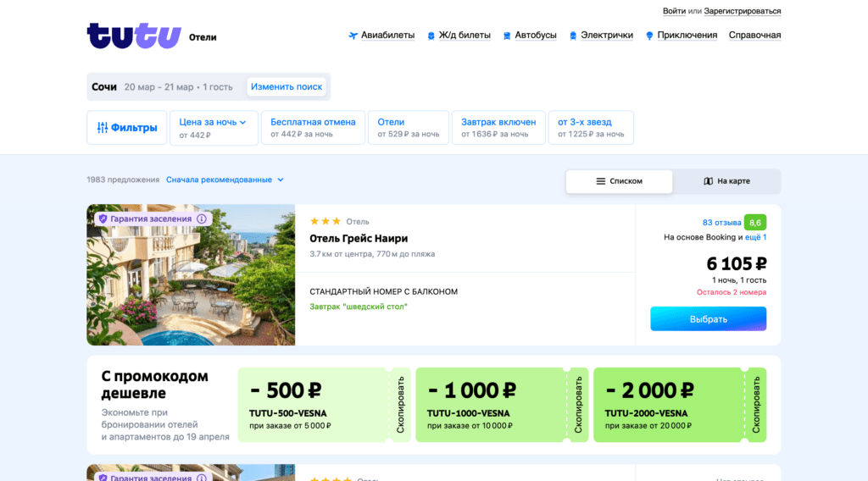
Task: Switch to Списком view
Action: (x=619, y=181)
